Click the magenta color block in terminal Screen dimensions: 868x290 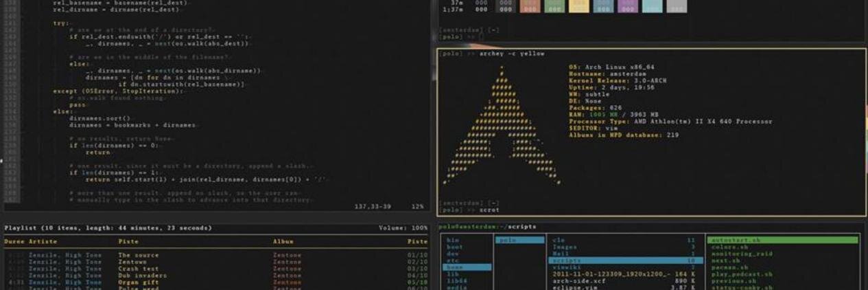(x=629, y=6)
